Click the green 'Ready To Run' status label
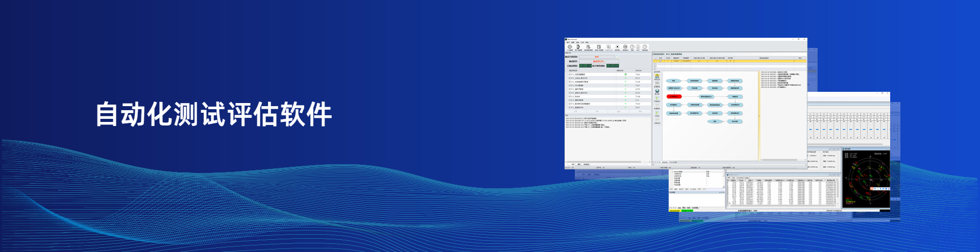The height and width of the screenshot is (252, 980). [688, 211]
